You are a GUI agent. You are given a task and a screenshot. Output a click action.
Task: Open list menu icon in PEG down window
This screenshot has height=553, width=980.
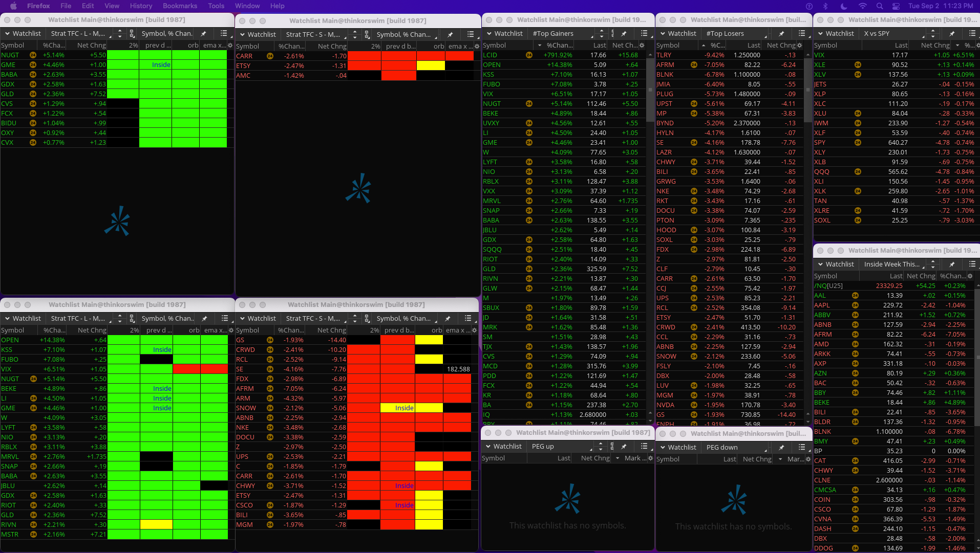[801, 447]
